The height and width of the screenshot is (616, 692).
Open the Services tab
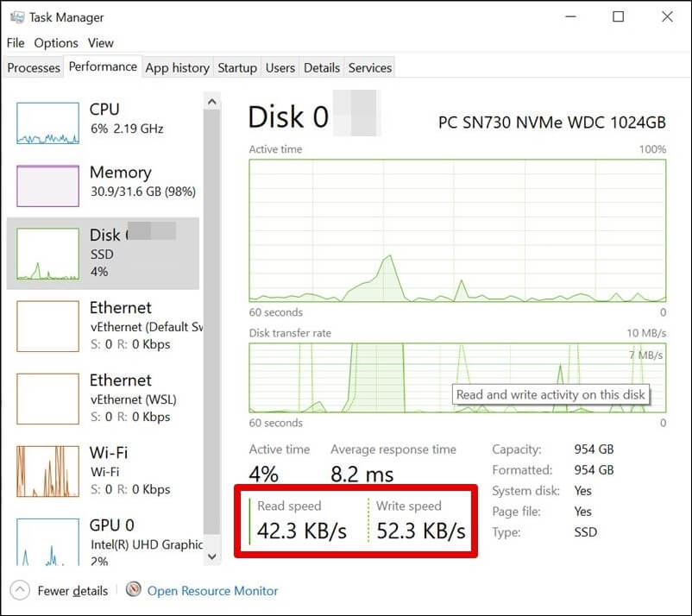point(370,67)
